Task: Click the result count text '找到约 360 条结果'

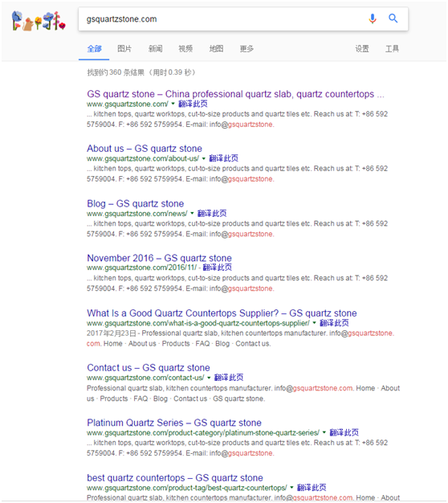Action: pos(116,72)
